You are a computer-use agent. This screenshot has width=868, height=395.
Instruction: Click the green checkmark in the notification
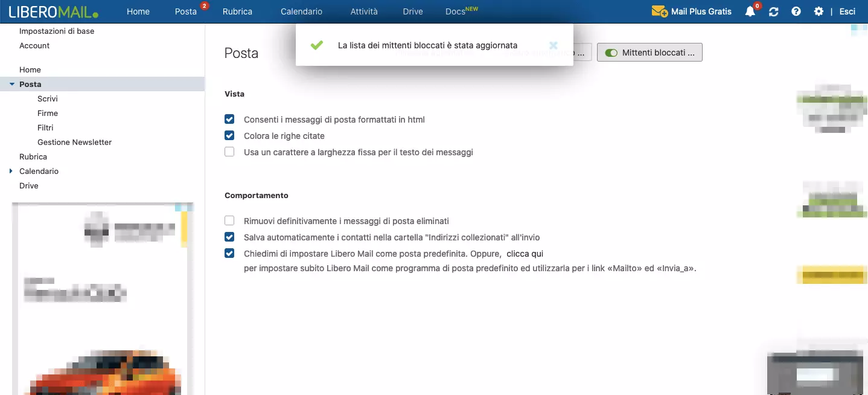click(316, 45)
